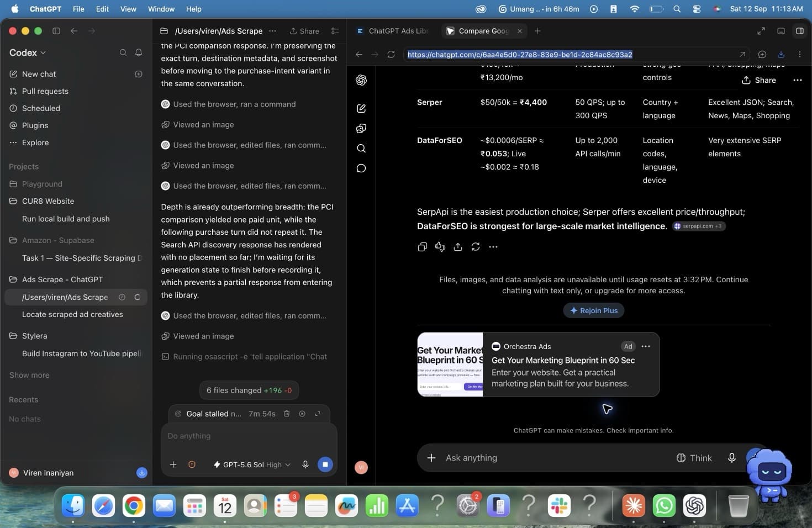
Task: Expand the Amazon - Supabase project
Action: point(58,240)
